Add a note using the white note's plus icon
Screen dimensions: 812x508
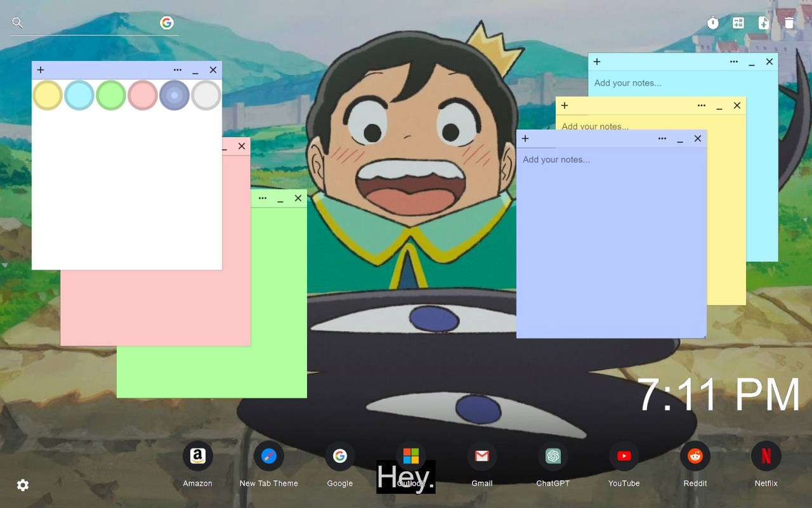point(41,70)
